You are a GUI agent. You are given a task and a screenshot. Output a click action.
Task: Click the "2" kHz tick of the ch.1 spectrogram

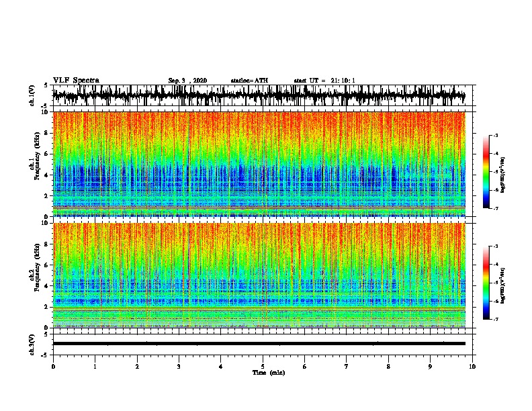point(46,195)
